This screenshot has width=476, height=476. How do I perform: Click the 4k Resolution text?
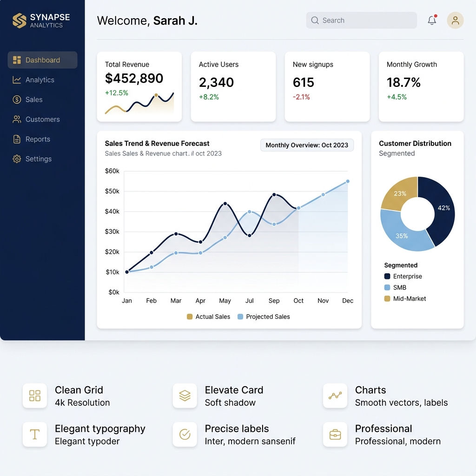point(82,403)
